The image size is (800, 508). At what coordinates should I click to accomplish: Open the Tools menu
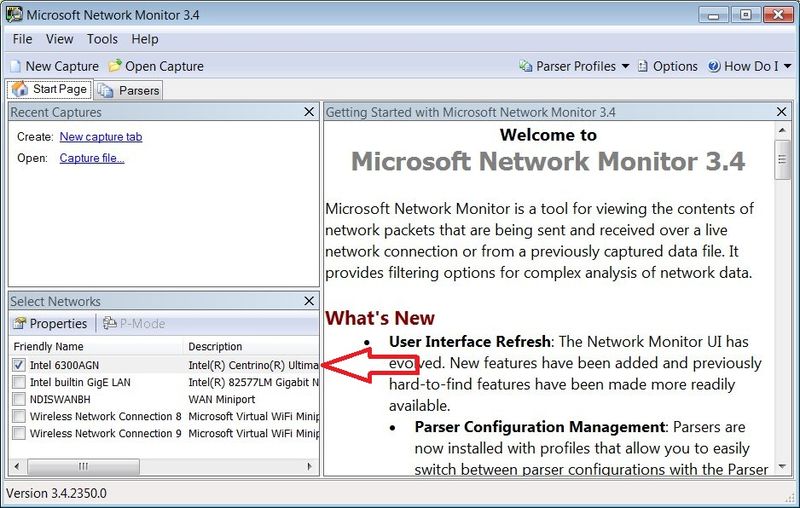102,39
